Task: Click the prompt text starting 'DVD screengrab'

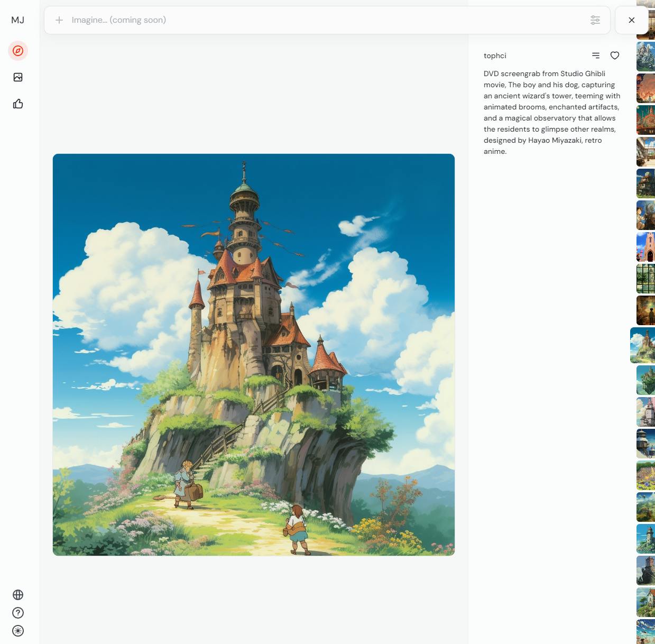Action: pos(552,113)
